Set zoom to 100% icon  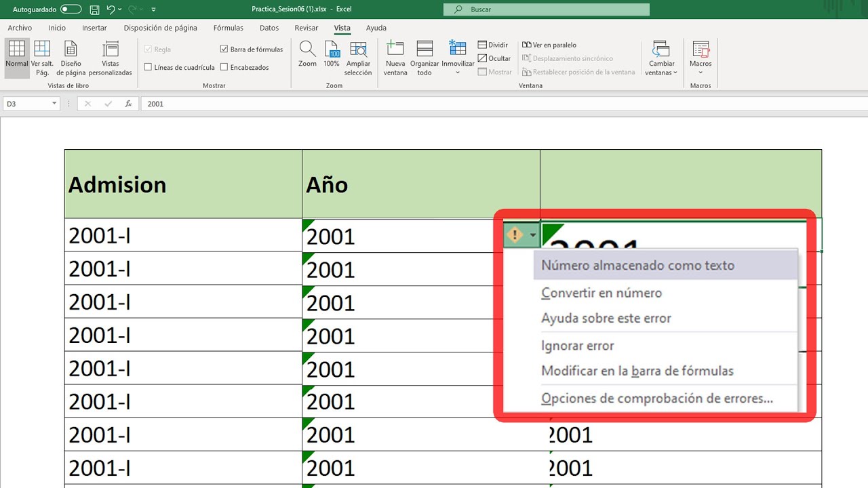point(332,49)
